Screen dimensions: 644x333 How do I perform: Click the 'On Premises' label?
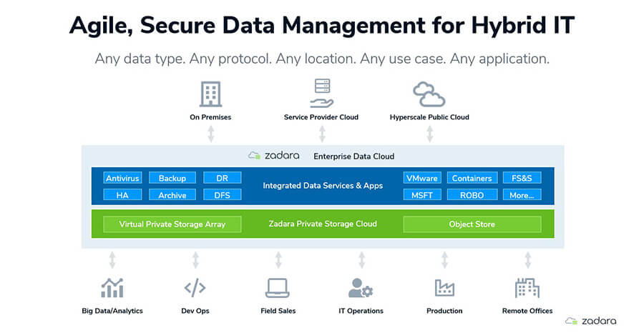(210, 117)
